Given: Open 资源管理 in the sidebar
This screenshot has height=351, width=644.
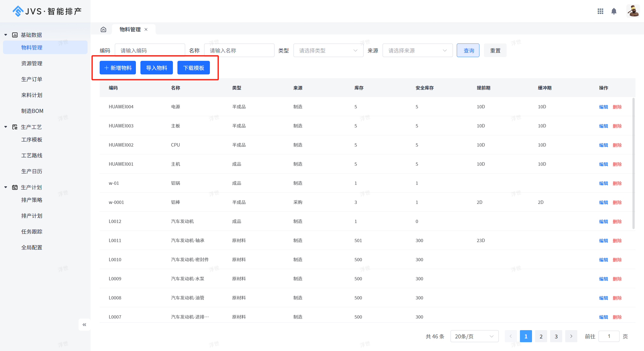Looking at the screenshot, I should point(32,63).
